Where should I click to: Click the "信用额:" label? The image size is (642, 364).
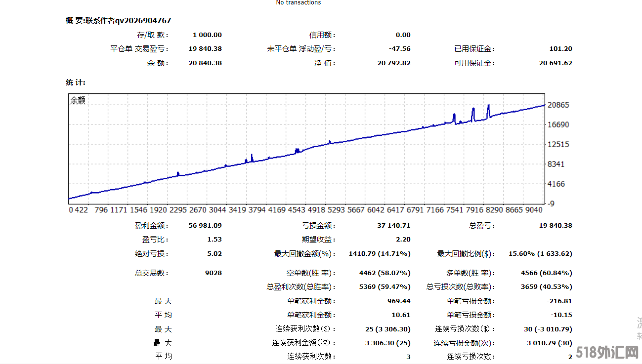click(x=322, y=35)
